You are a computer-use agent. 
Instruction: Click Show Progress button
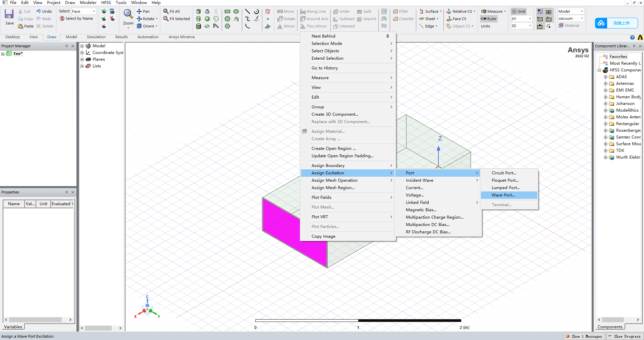(624, 336)
